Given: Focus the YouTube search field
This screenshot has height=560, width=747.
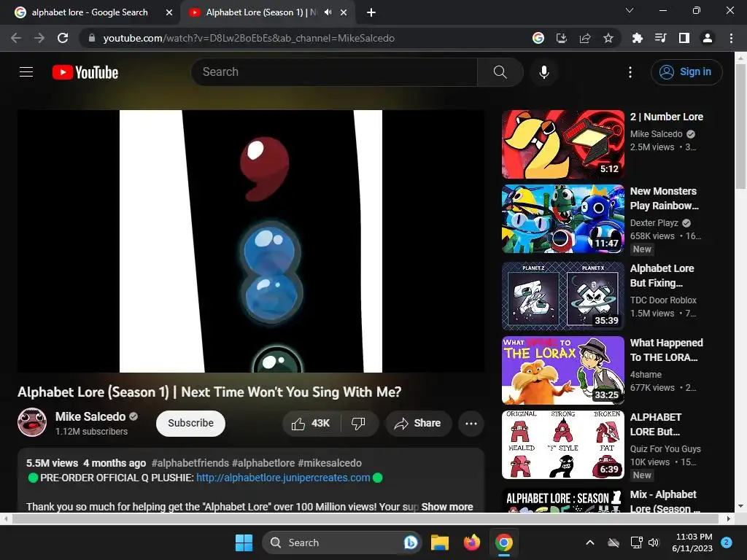Looking at the screenshot, I should (334, 72).
